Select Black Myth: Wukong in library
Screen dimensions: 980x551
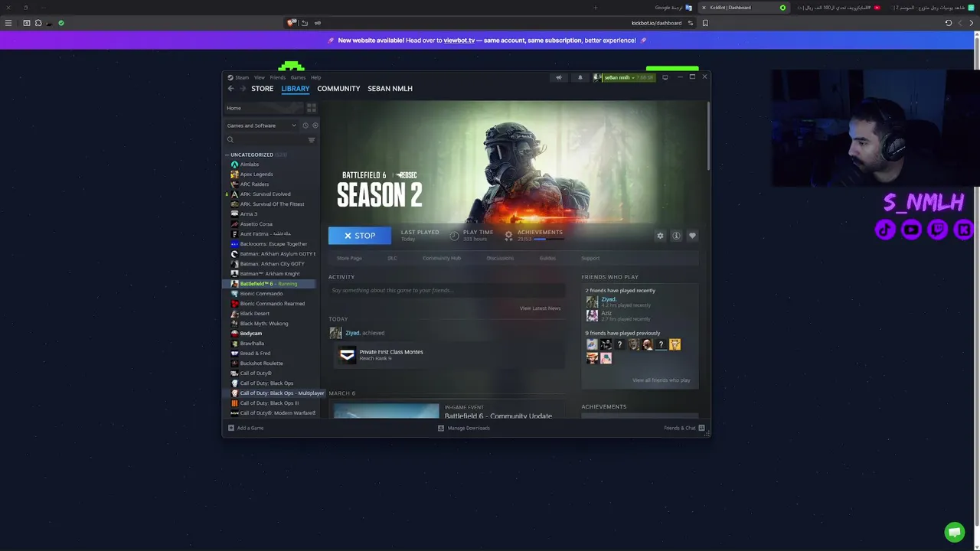(x=264, y=324)
